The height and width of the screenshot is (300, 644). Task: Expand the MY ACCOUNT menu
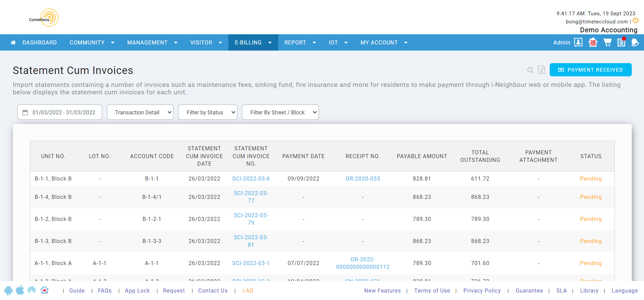384,43
